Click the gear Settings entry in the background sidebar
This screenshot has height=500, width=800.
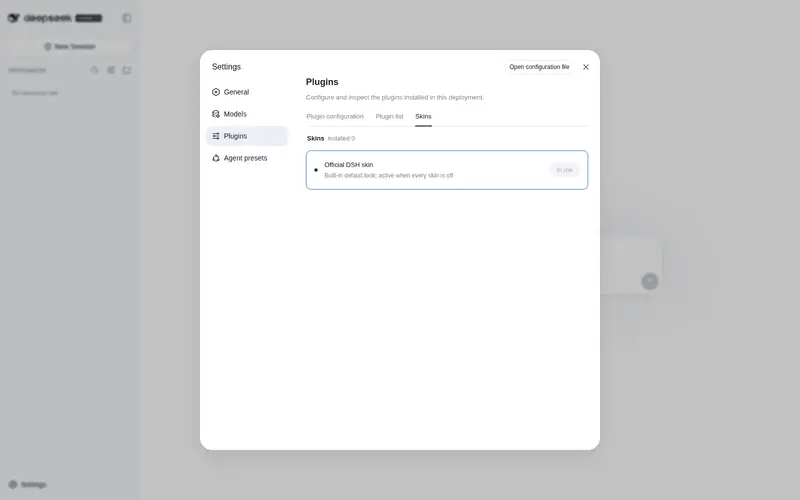28,484
